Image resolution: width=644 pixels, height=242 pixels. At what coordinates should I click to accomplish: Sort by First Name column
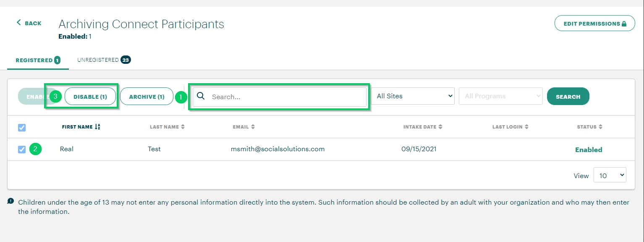point(81,127)
